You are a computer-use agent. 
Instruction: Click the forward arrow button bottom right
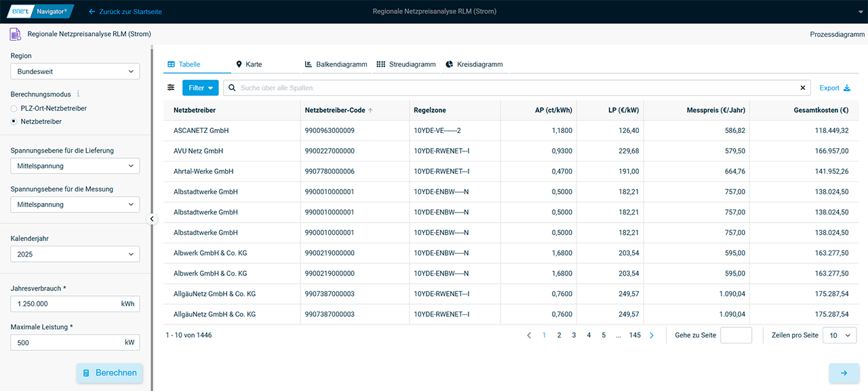844,373
